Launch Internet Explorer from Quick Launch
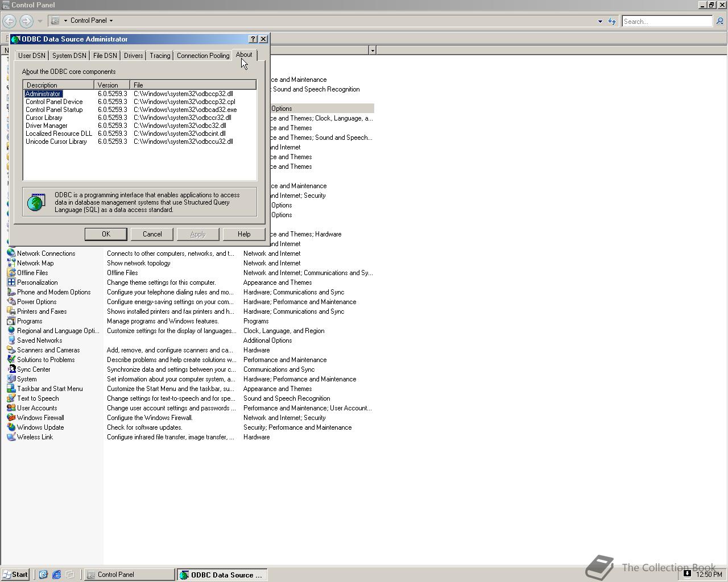Viewport: 728px width, 582px height. [x=56, y=575]
